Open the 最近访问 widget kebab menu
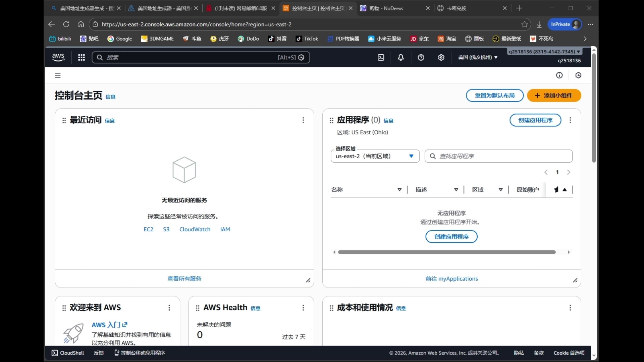The width and height of the screenshot is (644, 362). (x=303, y=120)
